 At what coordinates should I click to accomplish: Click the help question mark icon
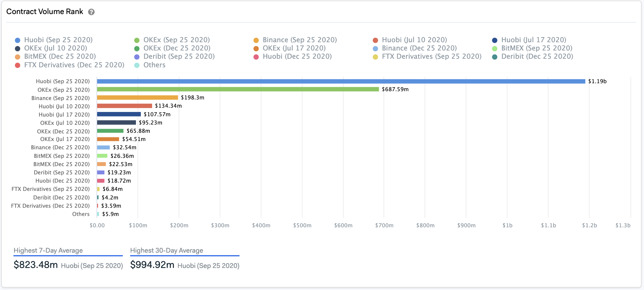[91, 12]
